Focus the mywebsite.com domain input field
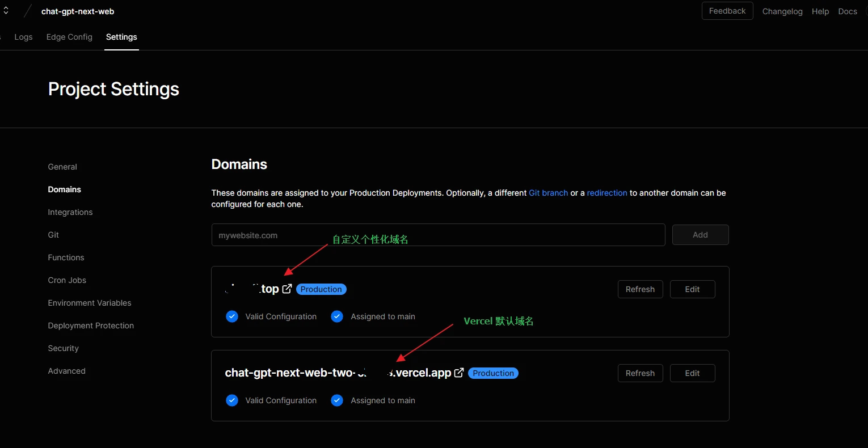This screenshot has height=448, width=868. [x=438, y=235]
